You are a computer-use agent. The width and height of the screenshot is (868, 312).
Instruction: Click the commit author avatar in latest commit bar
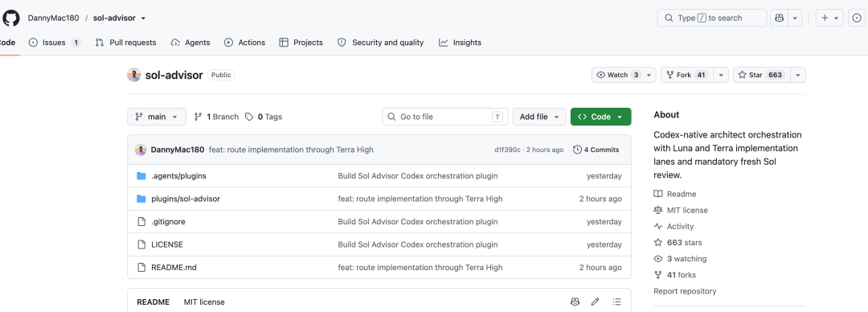click(x=141, y=150)
